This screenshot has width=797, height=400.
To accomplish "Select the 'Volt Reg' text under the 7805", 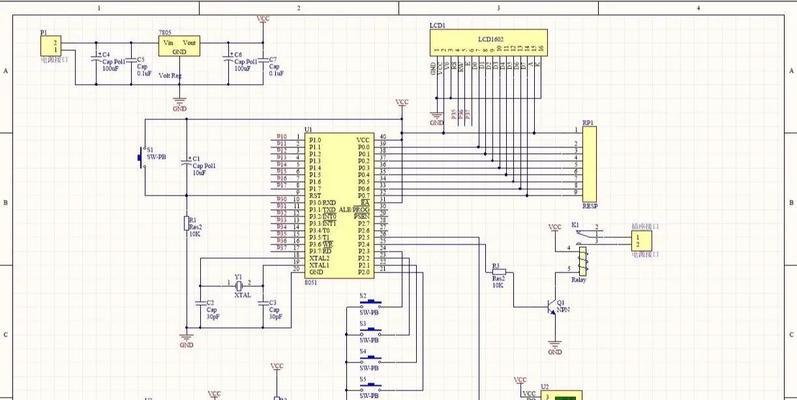I will click(x=170, y=75).
